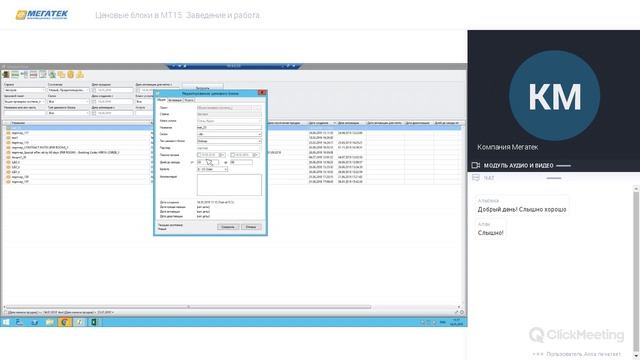The width and height of the screenshot is (640, 360).
Task: Click the Сохранить button in the dialog
Action: point(228,227)
